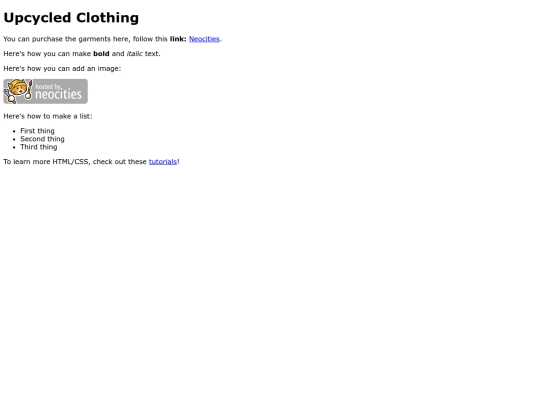Click the italicized word 'italic'
The height and width of the screenshot is (405, 540).
pos(135,54)
